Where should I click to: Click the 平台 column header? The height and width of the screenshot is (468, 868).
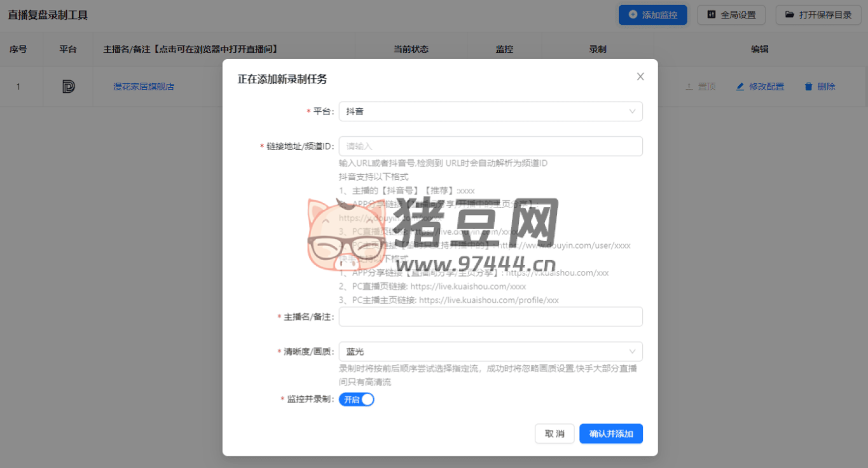pos(68,49)
